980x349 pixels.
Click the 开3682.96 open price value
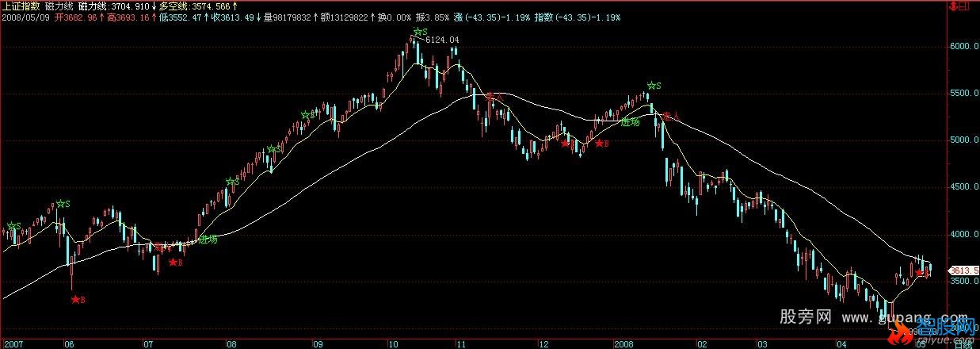click(76, 16)
